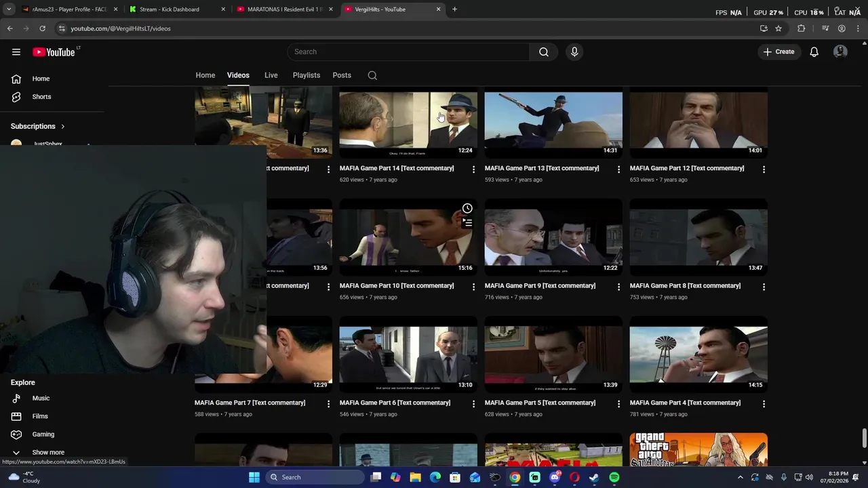Open MAFIA Game Part 5 title link
Screen dimensions: 868x488
[x=540, y=403]
